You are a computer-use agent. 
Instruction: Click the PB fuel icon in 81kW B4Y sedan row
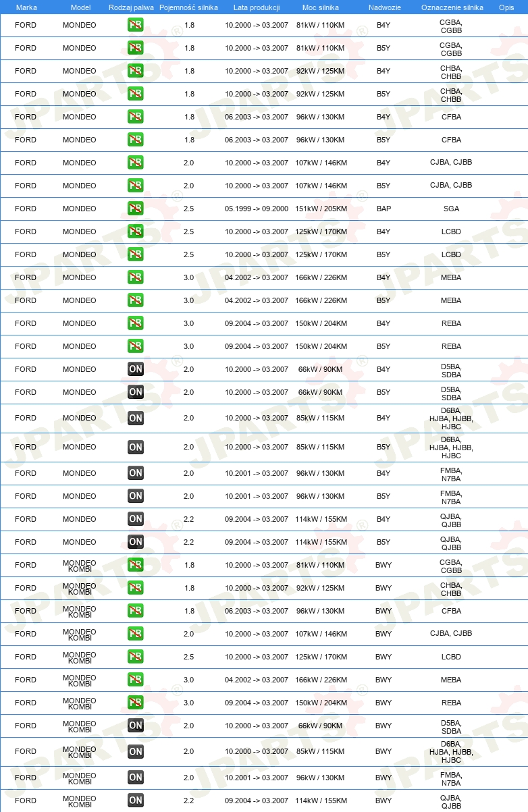pos(136,26)
